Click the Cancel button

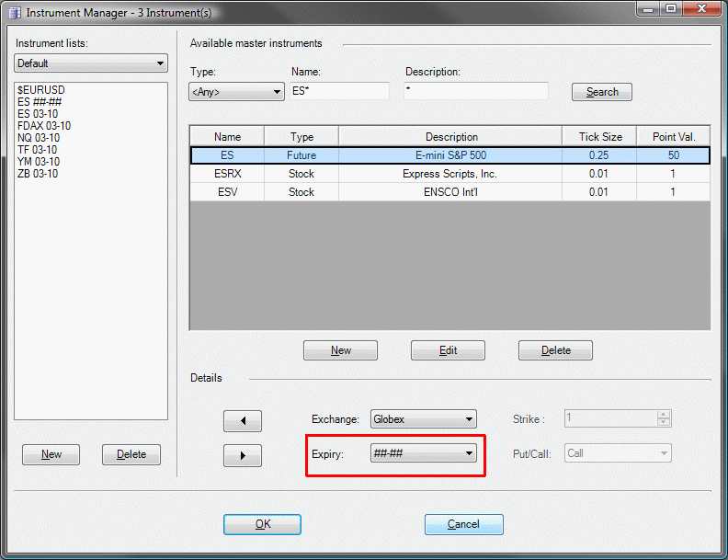[x=464, y=524]
